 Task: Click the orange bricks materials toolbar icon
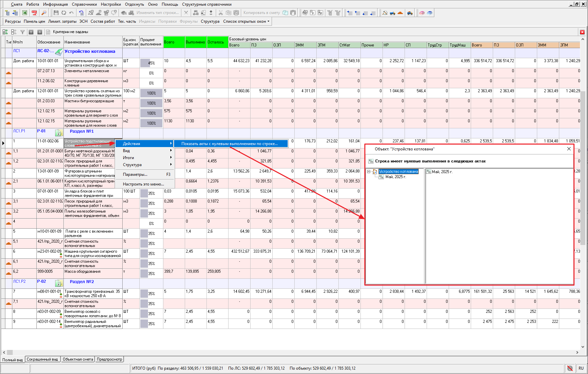coord(400,13)
